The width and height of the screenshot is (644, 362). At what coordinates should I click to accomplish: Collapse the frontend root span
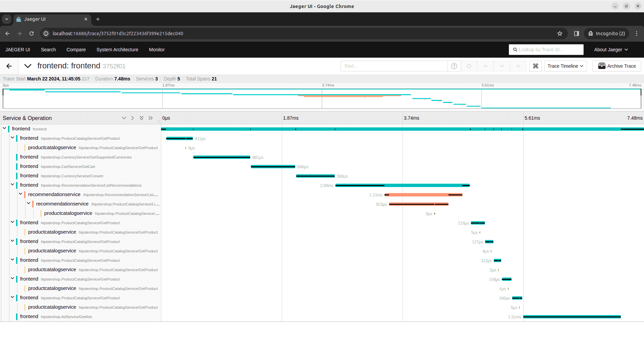click(x=4, y=128)
